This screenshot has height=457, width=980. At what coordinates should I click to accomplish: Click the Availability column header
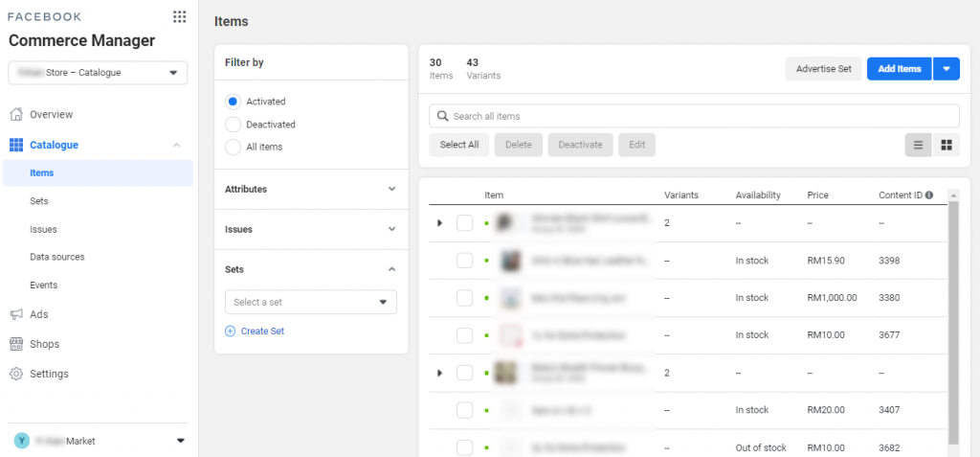coord(758,194)
